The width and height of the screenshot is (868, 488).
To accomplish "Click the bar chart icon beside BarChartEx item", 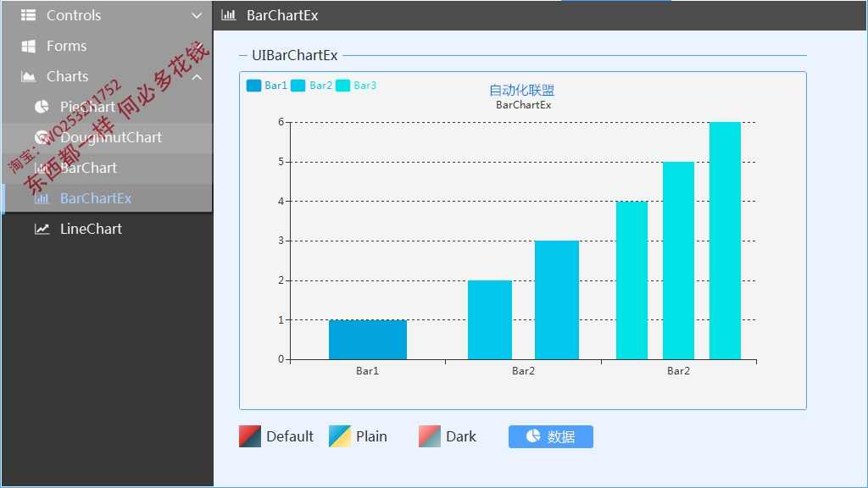I will pyautogui.click(x=42, y=198).
